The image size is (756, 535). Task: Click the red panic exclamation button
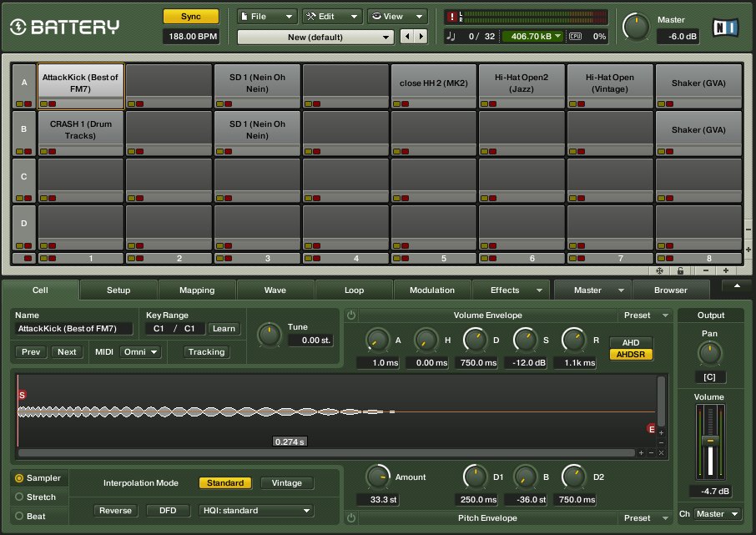[x=451, y=17]
